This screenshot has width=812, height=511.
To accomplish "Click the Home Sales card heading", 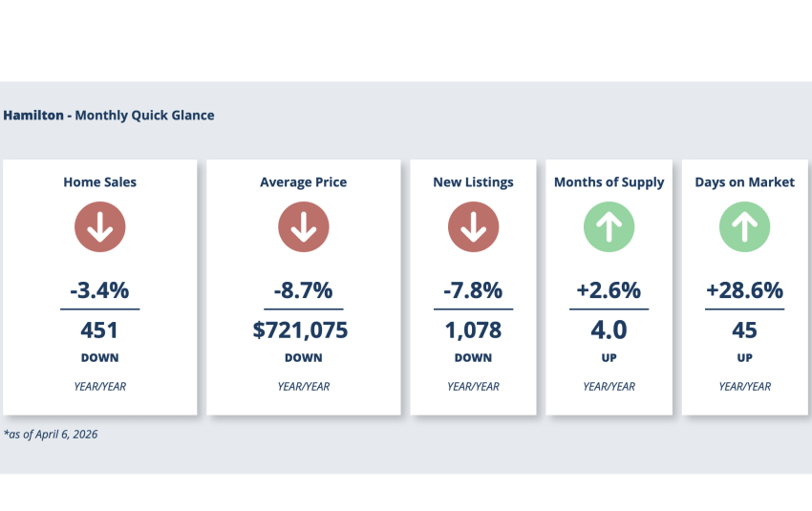I will point(99,181).
